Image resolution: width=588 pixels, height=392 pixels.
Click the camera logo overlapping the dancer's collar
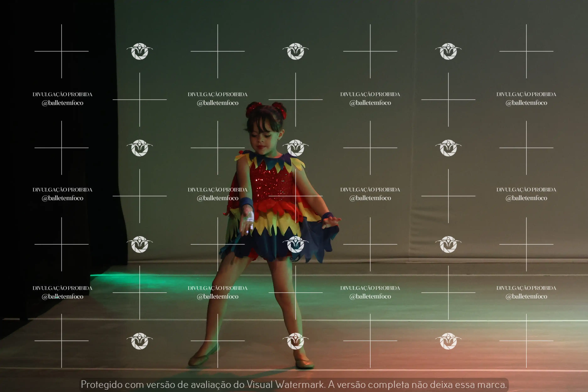tap(296, 148)
